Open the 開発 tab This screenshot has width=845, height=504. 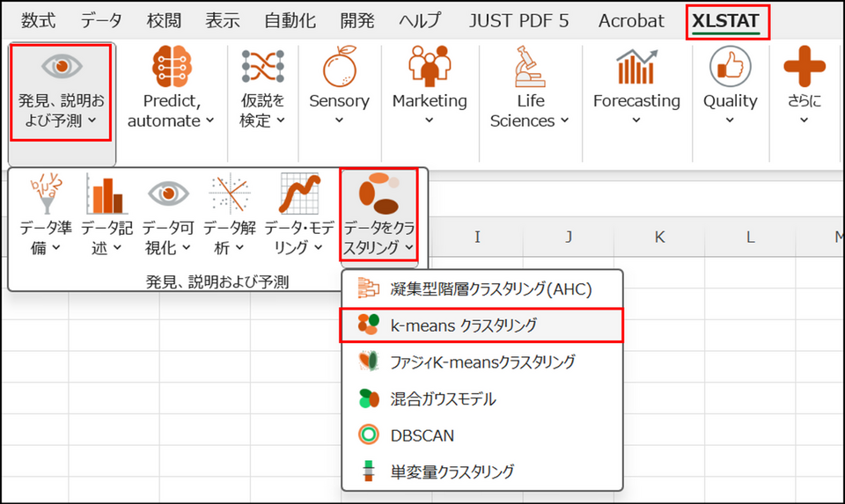(356, 21)
